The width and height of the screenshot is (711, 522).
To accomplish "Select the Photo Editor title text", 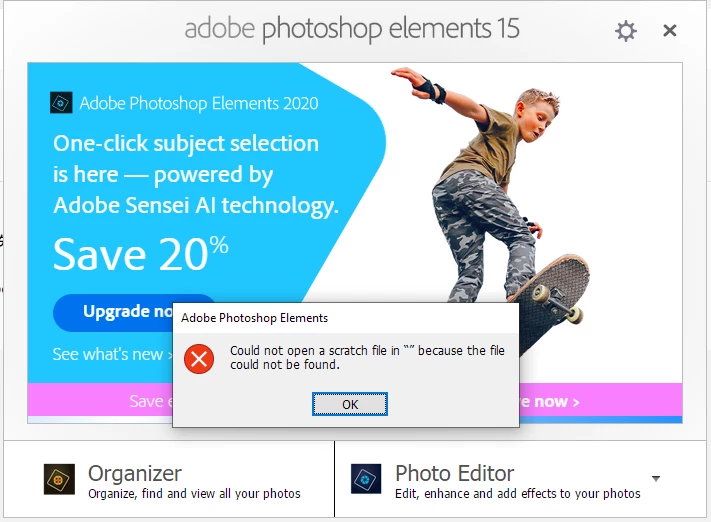I will [455, 473].
